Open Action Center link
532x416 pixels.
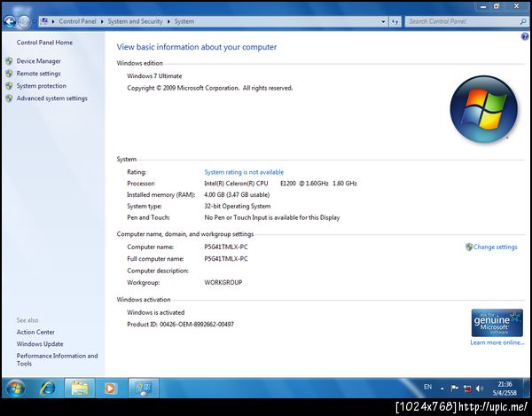(x=35, y=333)
